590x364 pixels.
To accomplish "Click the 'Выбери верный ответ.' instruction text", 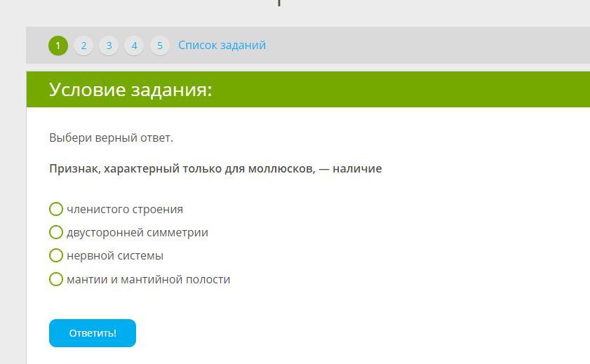I will tap(111, 137).
